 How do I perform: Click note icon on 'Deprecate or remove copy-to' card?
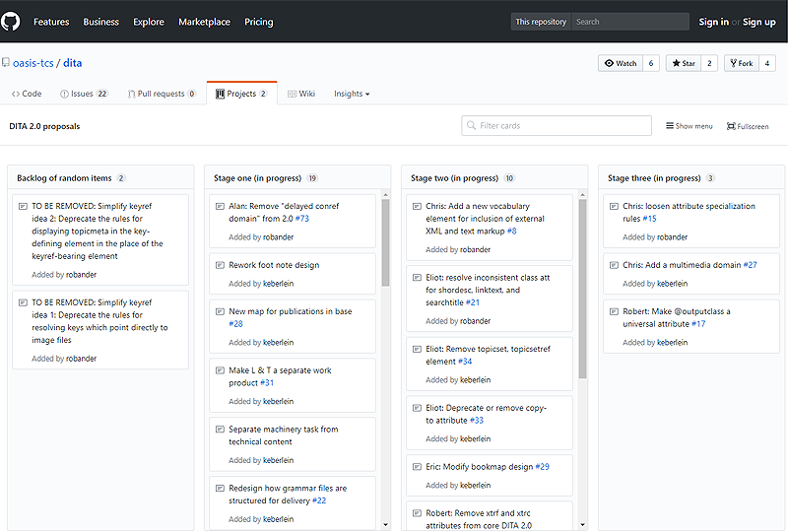[417, 408]
